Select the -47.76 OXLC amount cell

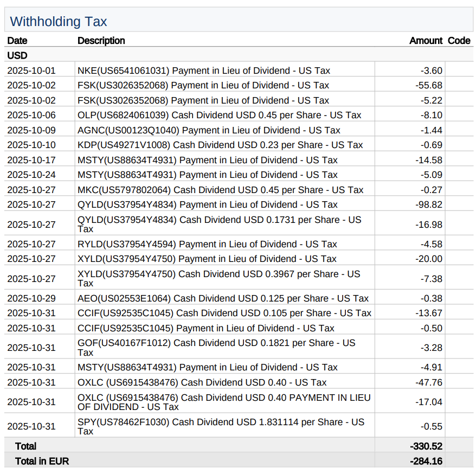(429, 382)
